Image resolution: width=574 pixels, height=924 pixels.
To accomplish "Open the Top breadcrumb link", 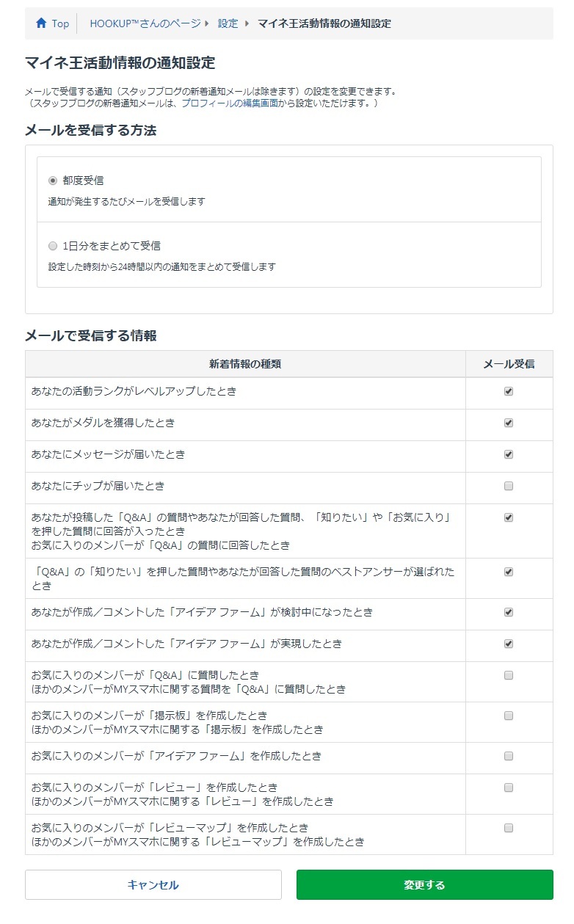I will pos(60,23).
